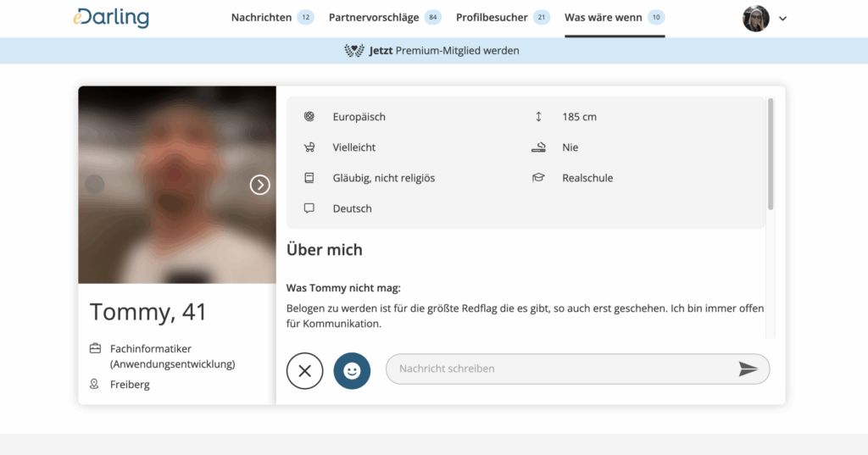
Task: Click the "Vielleicht" text
Action: tap(353, 147)
